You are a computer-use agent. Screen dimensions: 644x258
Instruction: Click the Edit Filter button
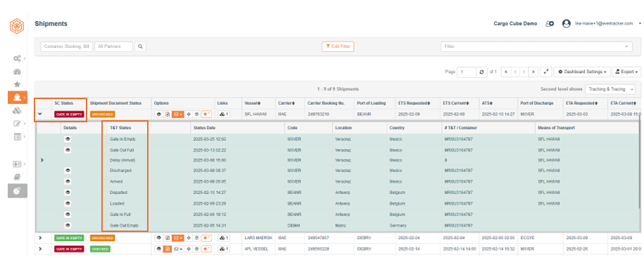(338, 47)
